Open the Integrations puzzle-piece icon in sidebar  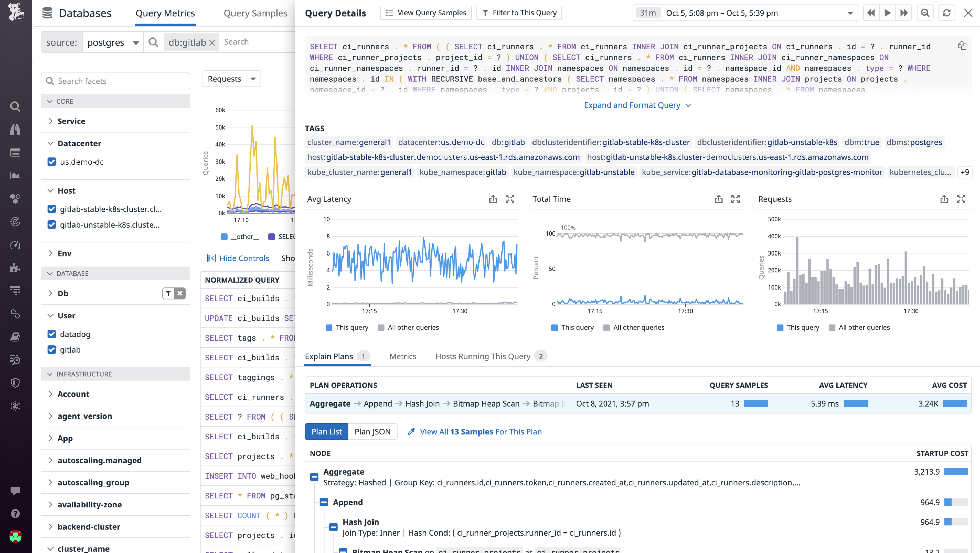[15, 268]
